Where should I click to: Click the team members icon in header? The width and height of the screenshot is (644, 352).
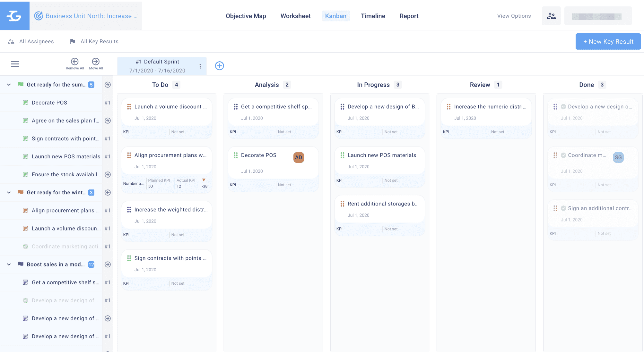tap(551, 16)
